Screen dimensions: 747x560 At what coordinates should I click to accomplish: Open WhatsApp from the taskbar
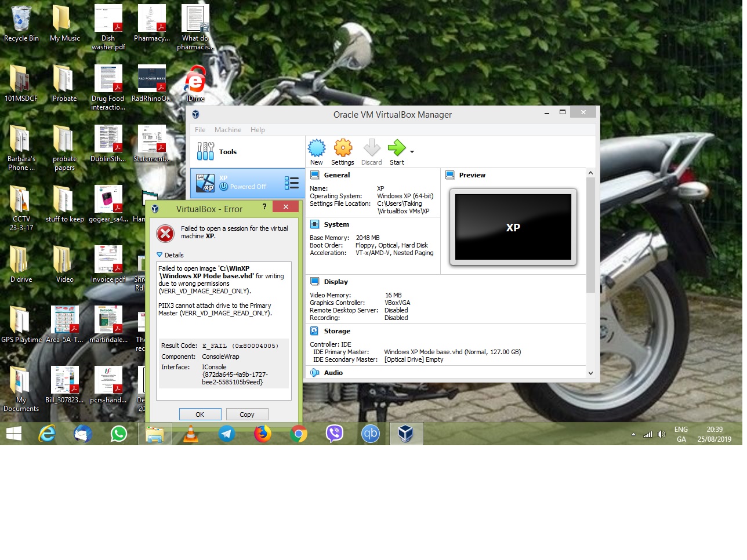pos(119,434)
